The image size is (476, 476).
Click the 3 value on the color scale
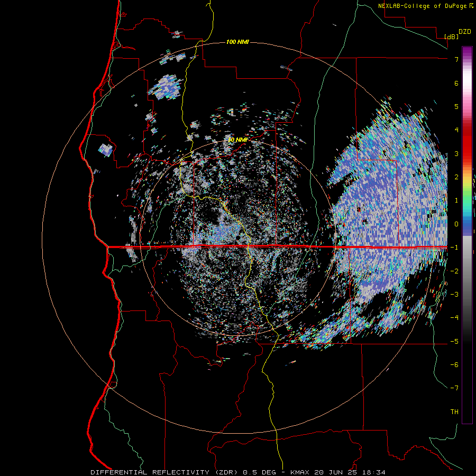coord(456,153)
